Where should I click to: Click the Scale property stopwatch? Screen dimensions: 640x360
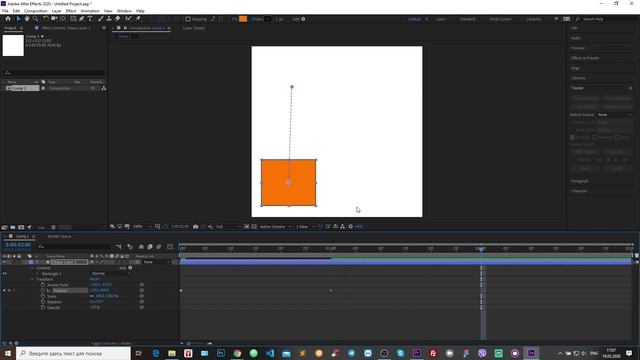43,296
